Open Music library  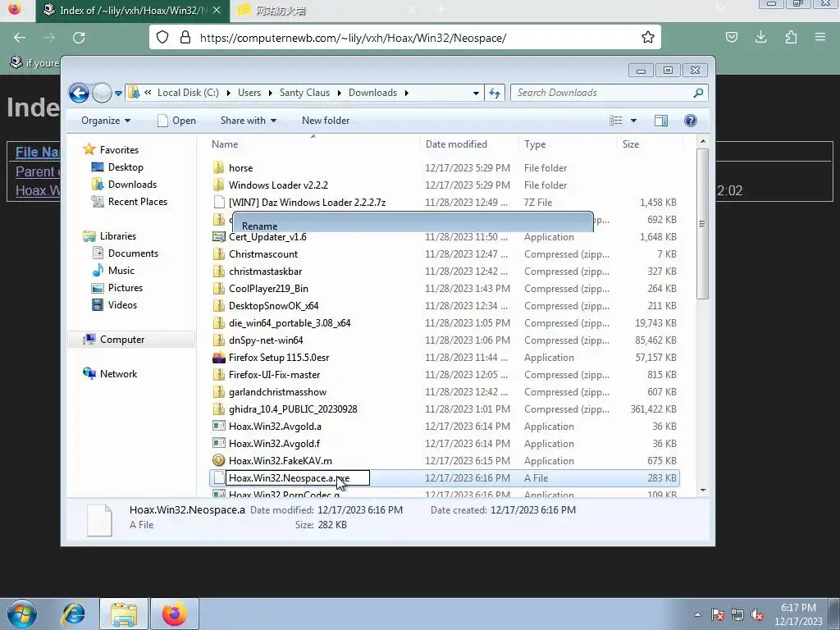coord(113,271)
